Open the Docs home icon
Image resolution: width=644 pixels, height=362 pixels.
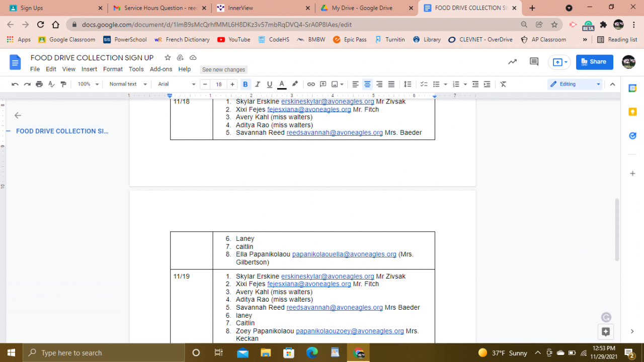(15, 62)
